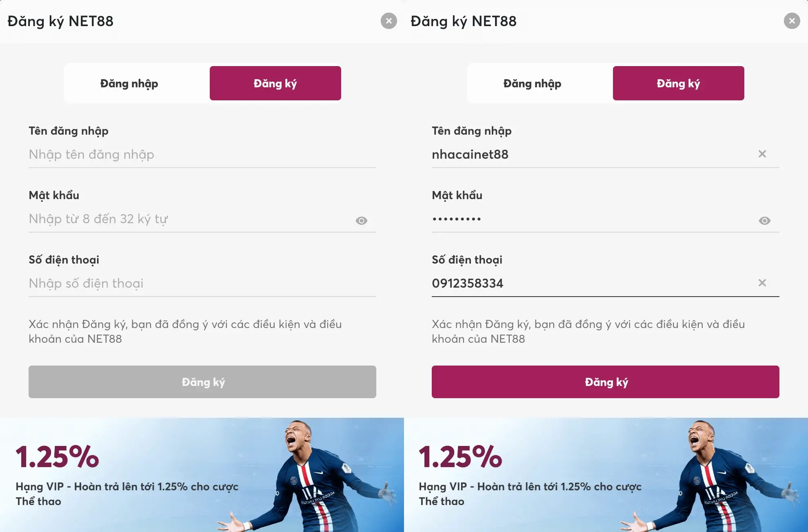
Task: Clear the 0912358334 phone number
Action: 762,283
